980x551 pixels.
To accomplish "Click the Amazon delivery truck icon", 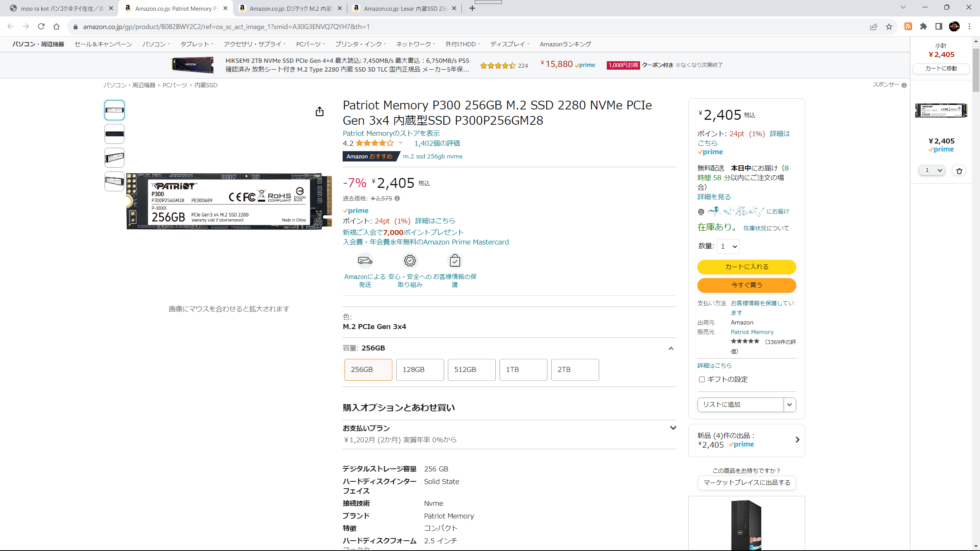I will [365, 261].
